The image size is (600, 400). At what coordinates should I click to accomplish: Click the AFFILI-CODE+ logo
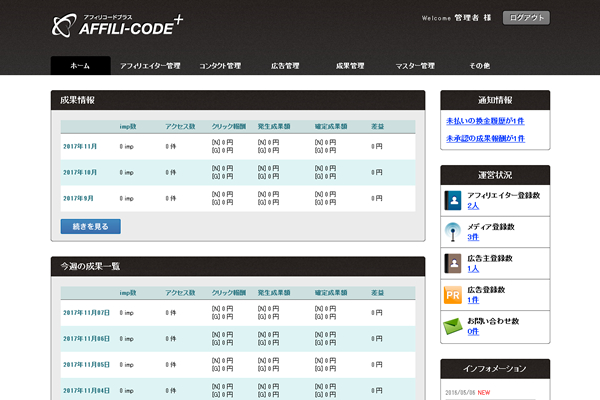tap(120, 24)
